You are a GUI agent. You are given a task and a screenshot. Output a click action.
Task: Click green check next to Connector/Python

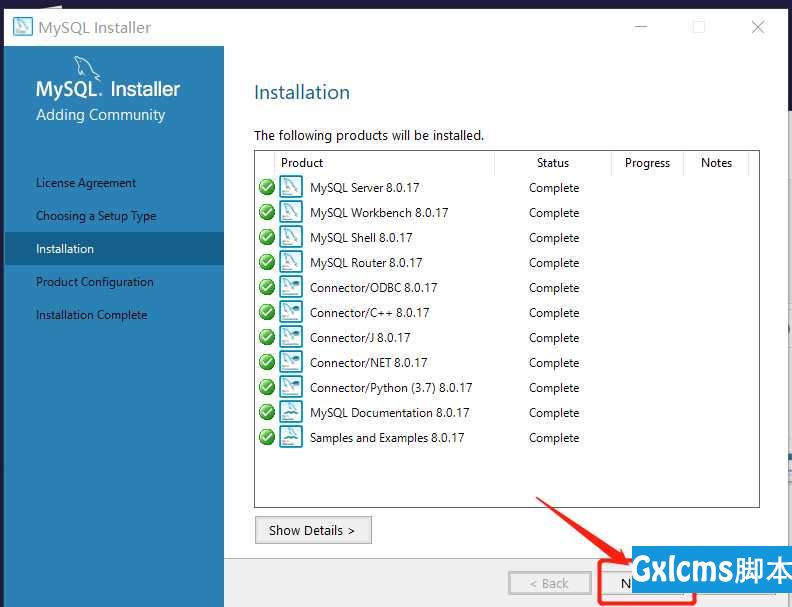(267, 387)
